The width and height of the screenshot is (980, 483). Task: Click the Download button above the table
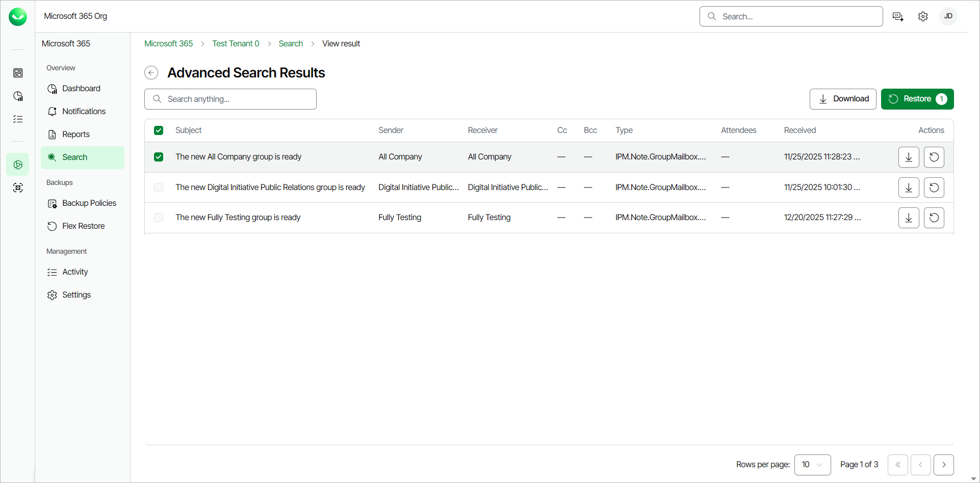click(x=843, y=99)
